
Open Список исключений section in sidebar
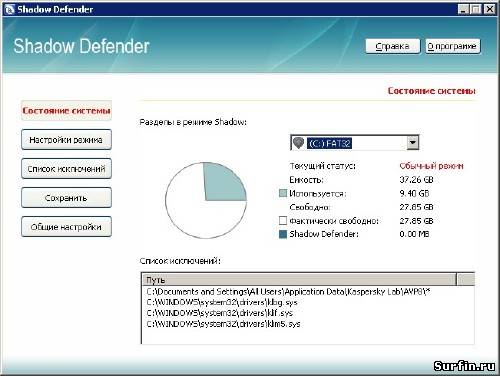pos(66,169)
